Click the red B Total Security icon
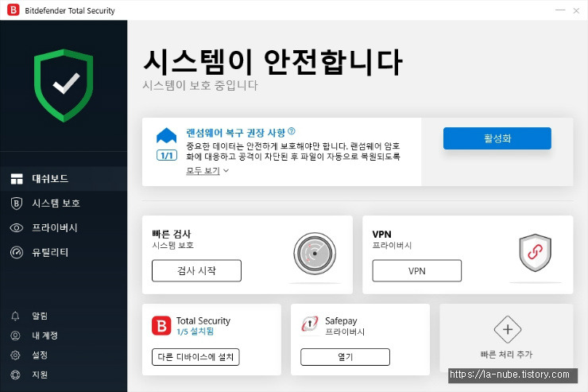The width and height of the screenshot is (588, 392). (x=161, y=325)
